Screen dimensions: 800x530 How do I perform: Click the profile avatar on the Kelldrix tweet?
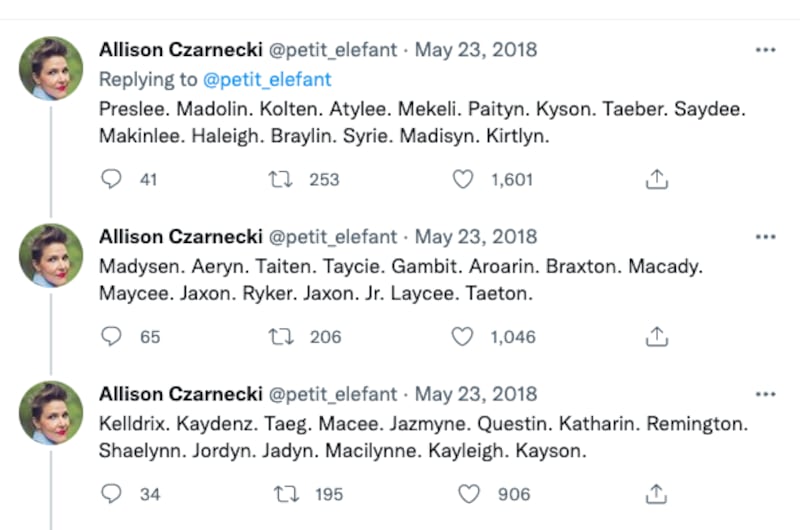[51, 412]
